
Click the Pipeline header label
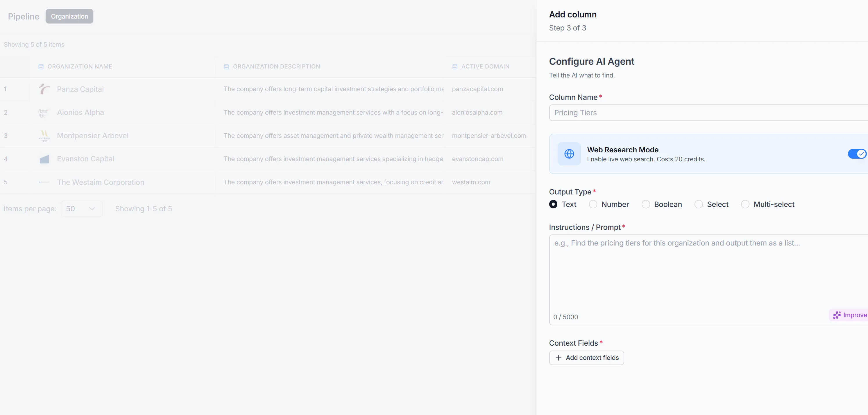pos(24,17)
